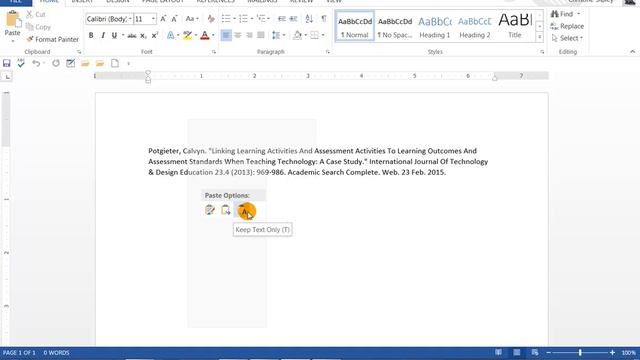The image size is (640, 360).
Task: Click Find in the Editing group
Action: (565, 14)
